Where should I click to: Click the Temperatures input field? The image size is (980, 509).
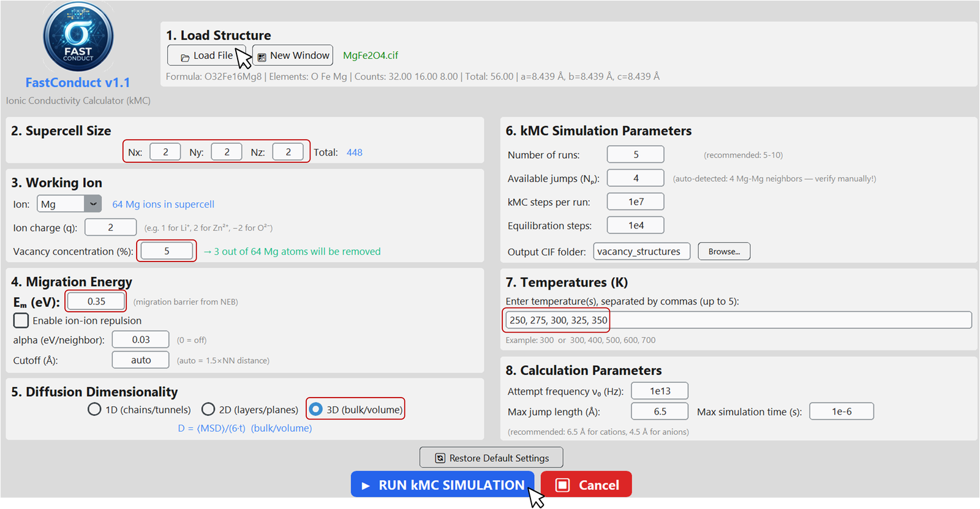tap(739, 320)
